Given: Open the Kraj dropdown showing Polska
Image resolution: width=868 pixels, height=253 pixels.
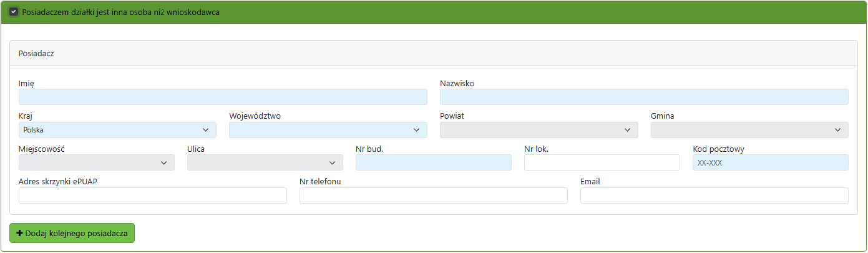Looking at the screenshot, I should click(x=117, y=130).
